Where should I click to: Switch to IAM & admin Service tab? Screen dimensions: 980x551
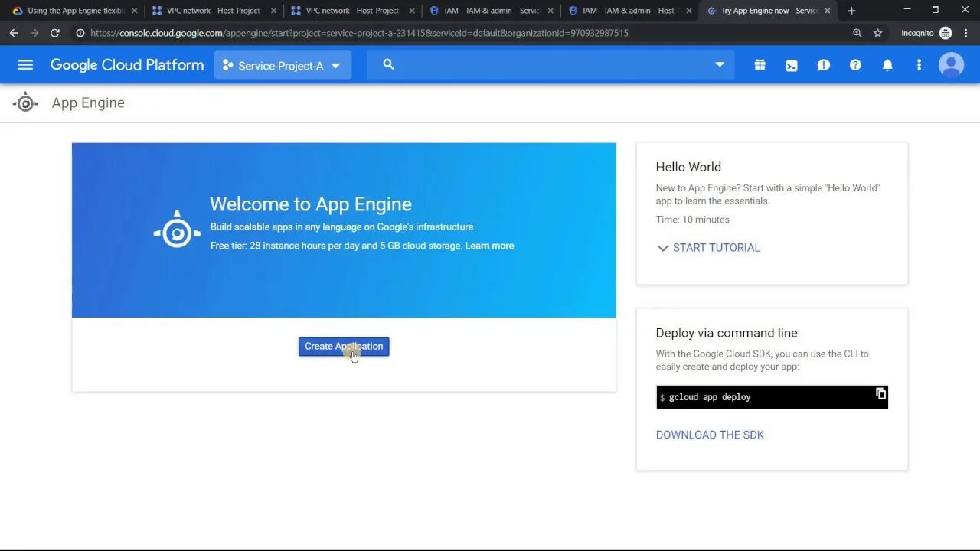coord(492,11)
